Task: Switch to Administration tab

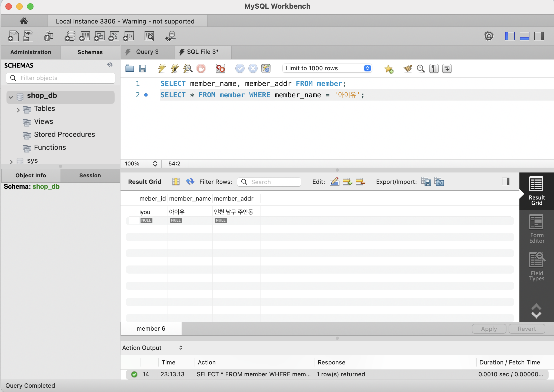Action: 31,52
